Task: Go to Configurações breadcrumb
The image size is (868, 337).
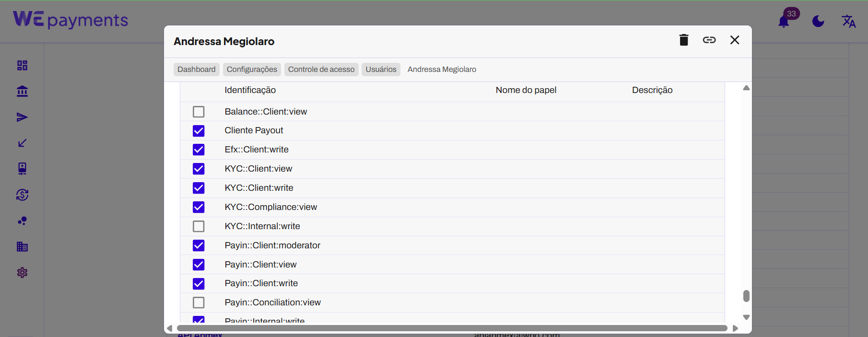Action: coord(252,70)
